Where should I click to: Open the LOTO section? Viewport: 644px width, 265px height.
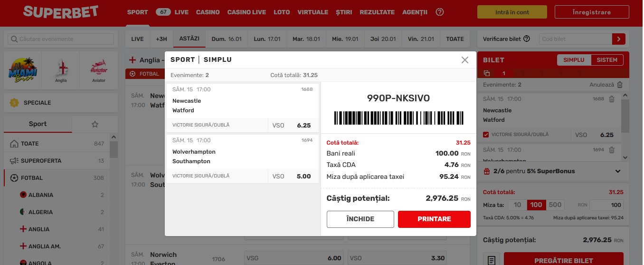click(282, 12)
